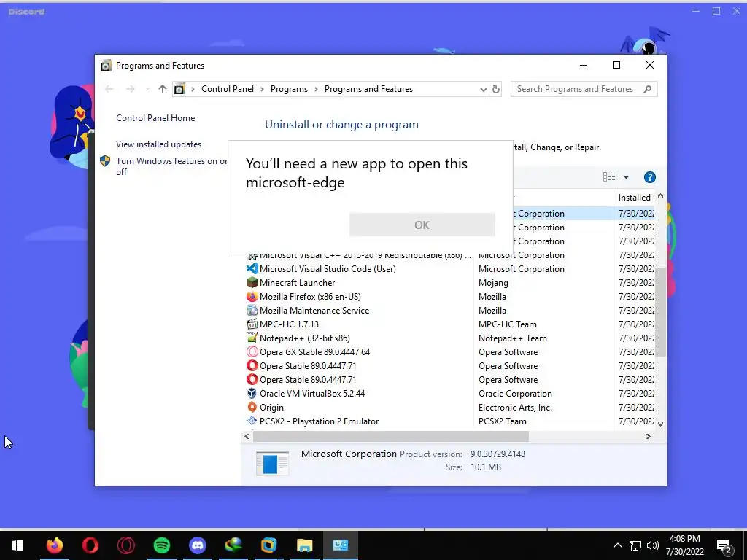Sort by Installed On column header
The image size is (747, 560).
tap(635, 197)
